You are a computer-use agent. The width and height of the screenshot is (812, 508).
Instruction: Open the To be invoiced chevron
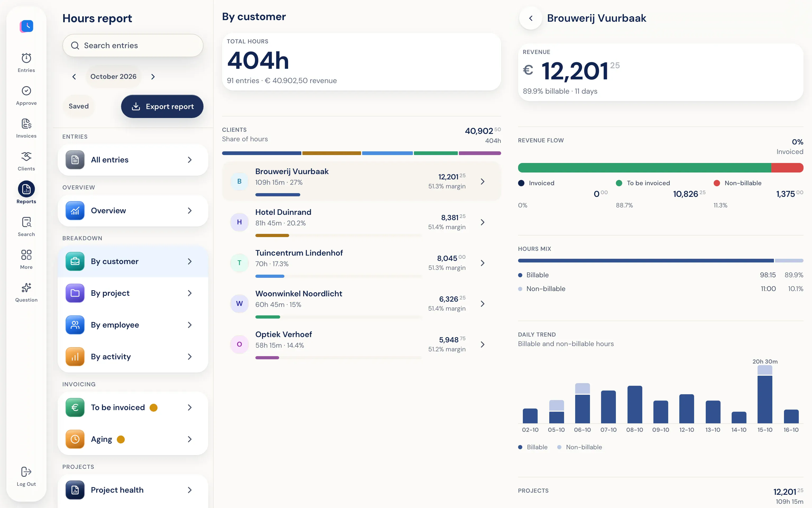190,407
